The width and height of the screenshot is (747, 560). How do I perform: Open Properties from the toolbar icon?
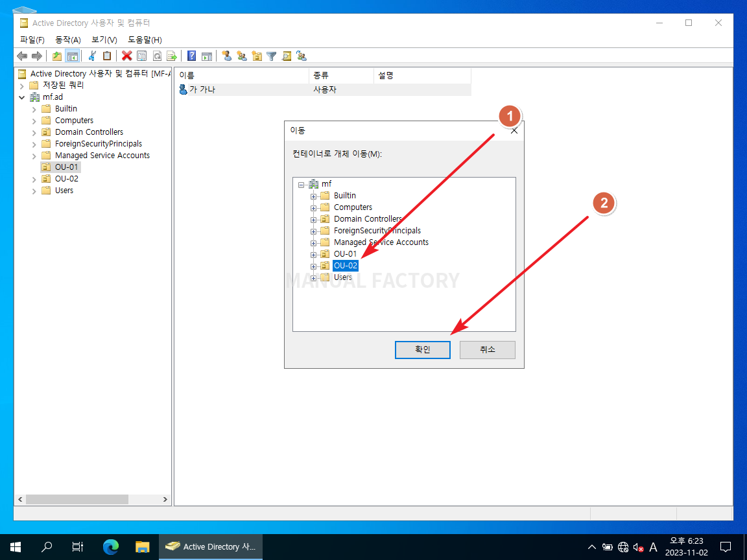[x=142, y=56]
